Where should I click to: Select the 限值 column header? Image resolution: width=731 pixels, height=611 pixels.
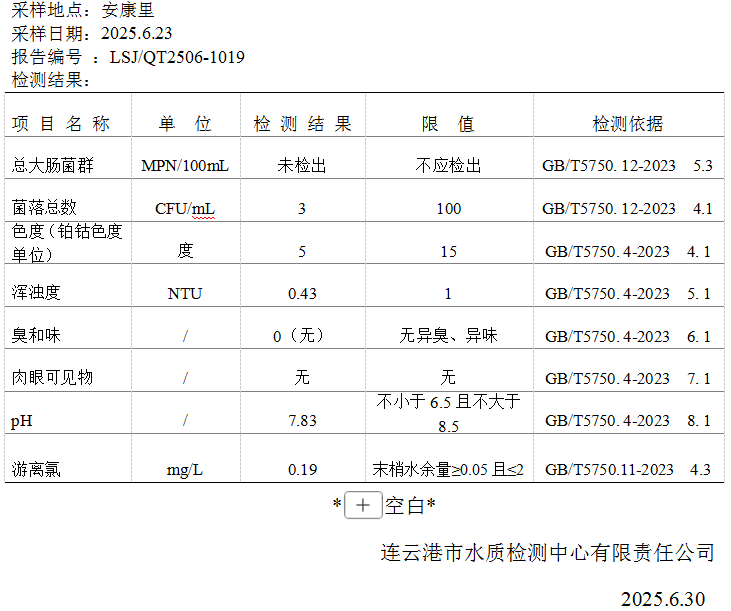click(448, 124)
